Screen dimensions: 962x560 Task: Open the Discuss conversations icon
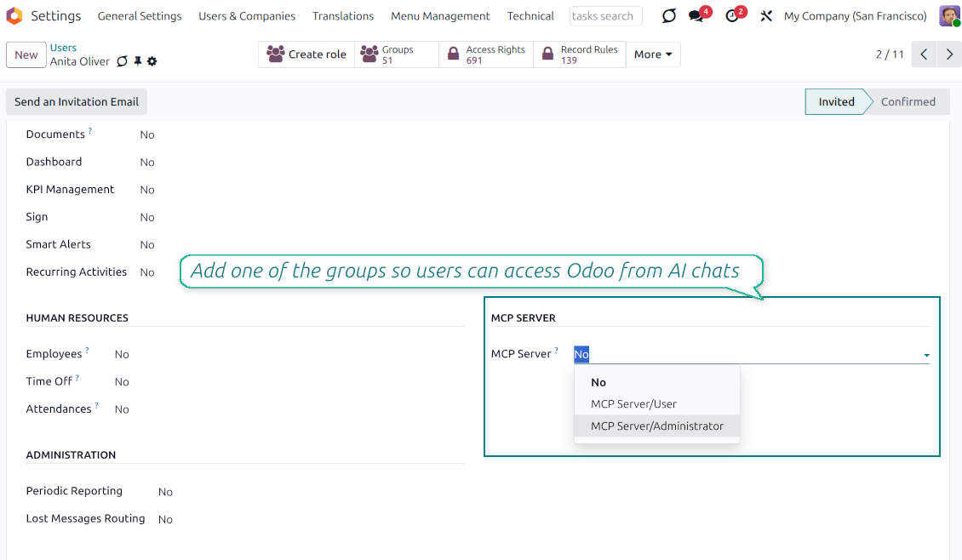pos(668,15)
